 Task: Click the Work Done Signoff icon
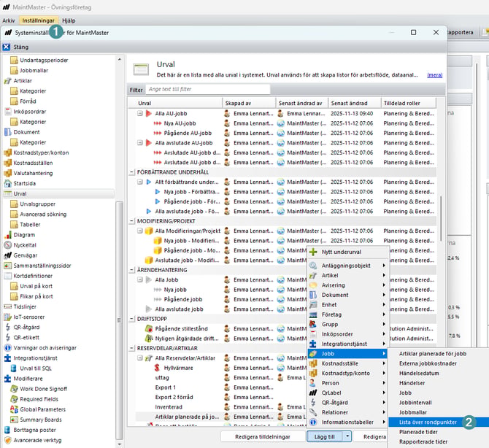click(14, 389)
